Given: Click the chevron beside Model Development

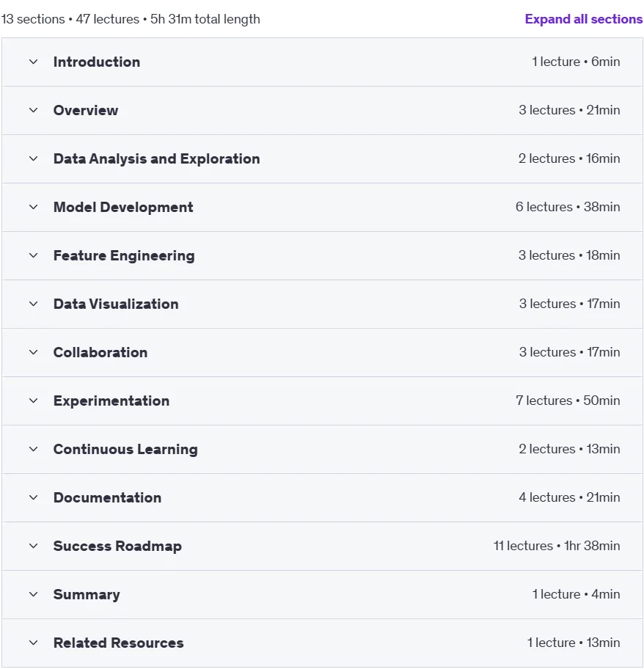Looking at the screenshot, I should [33, 207].
